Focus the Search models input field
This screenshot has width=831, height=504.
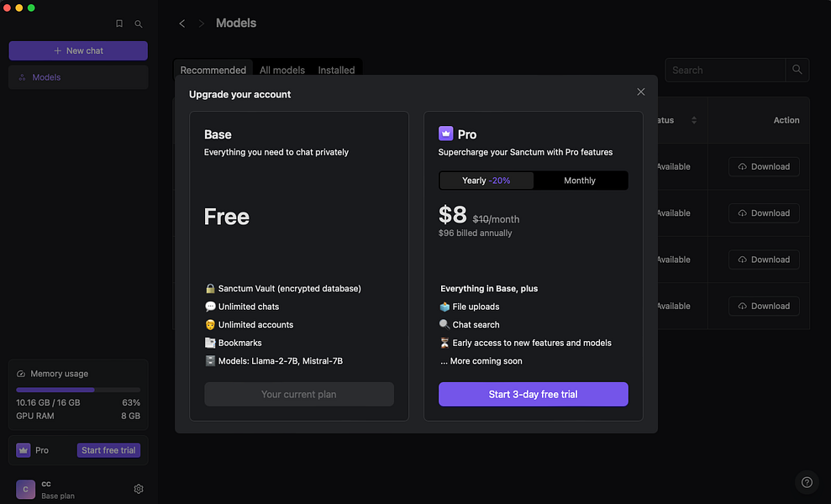(x=725, y=70)
